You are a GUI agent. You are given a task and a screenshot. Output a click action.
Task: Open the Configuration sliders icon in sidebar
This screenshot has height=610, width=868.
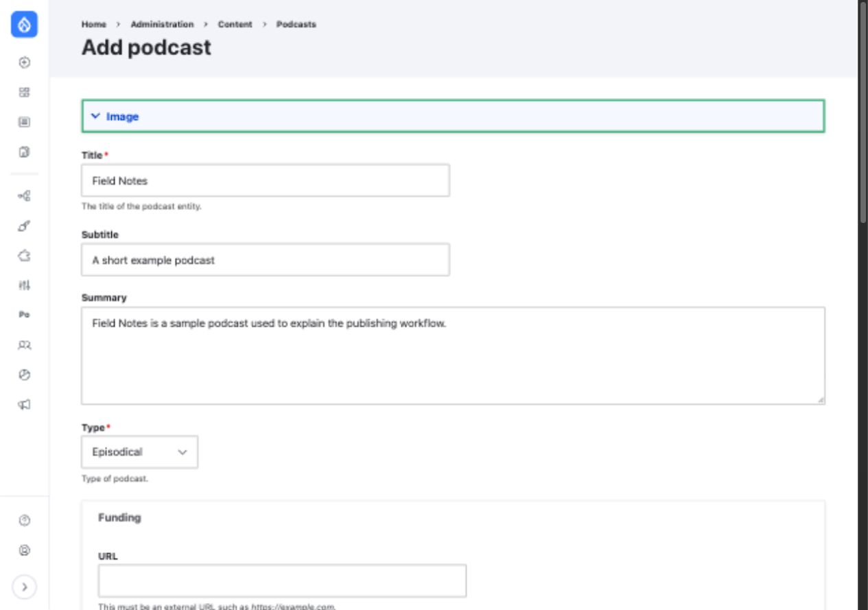point(24,285)
